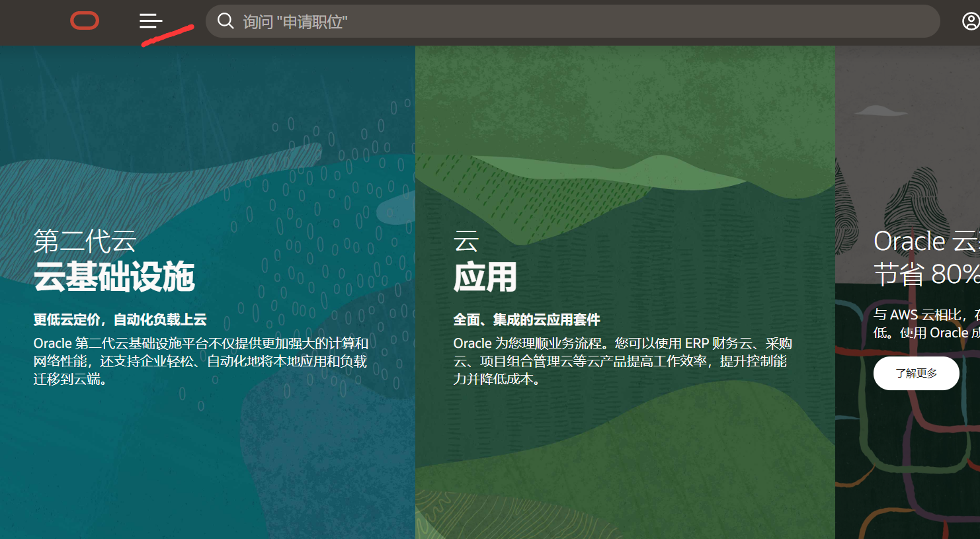Click the 云 label above 应用
The image size is (980, 539).
pos(466,241)
